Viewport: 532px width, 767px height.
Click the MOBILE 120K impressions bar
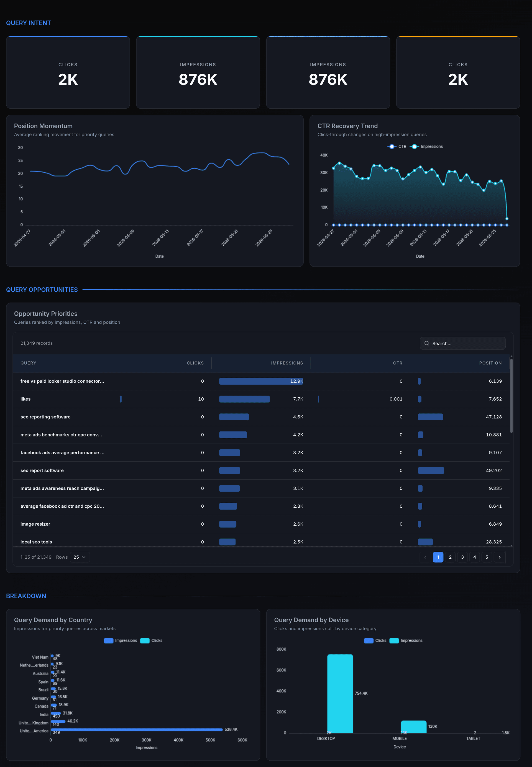[414, 727]
